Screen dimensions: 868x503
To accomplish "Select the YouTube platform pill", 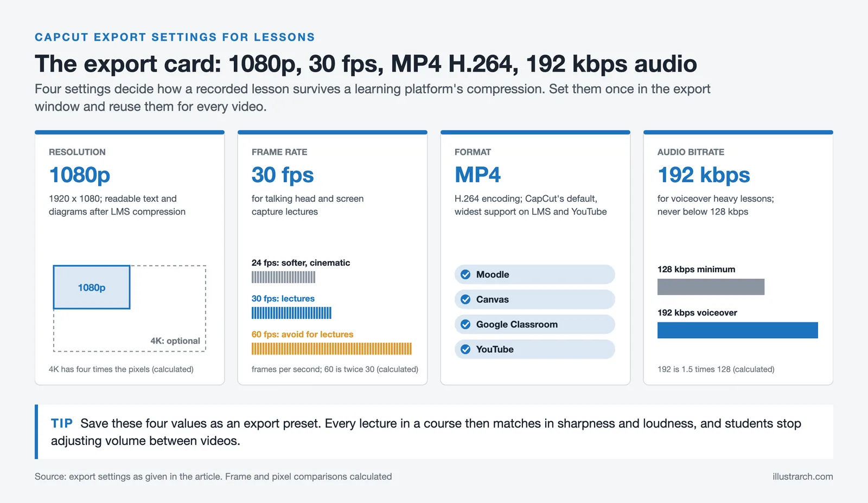I will tap(535, 349).
